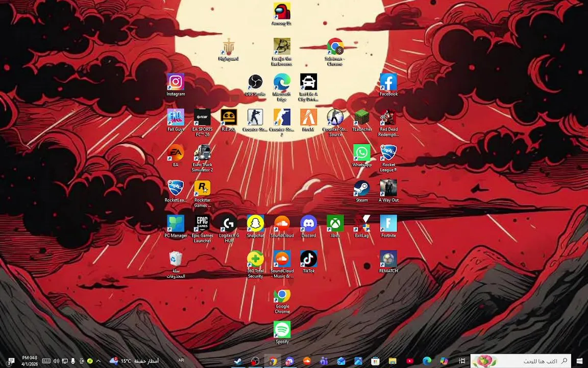
Task: Open Escape the Backrooms desktop icon
Action: click(x=282, y=52)
